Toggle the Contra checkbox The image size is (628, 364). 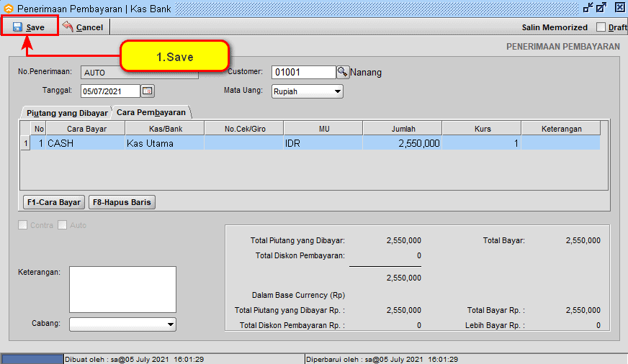23,224
